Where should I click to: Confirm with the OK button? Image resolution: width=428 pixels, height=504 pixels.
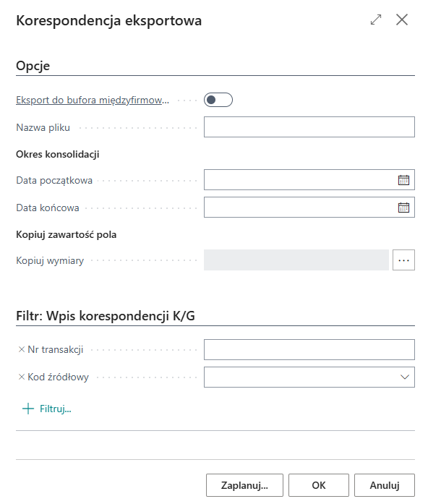tap(319, 485)
